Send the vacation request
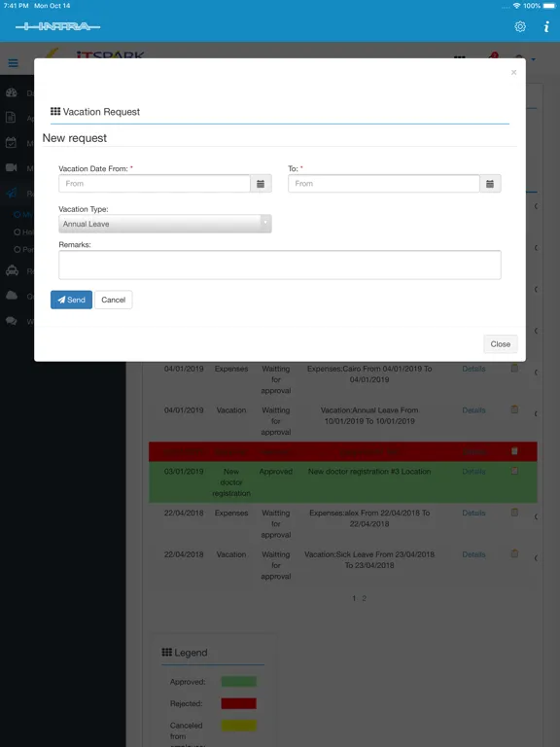 (71, 300)
